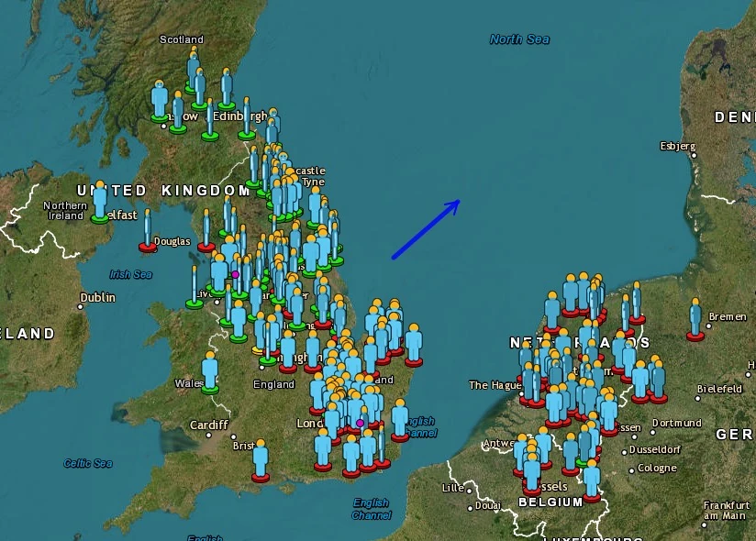
Task: Click the 'UNITED KINGDOM' country label
Action: 163,191
